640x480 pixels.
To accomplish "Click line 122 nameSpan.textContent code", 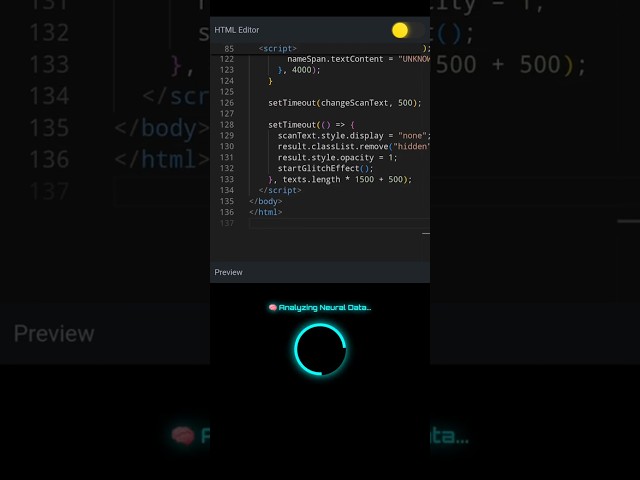I will pos(358,59).
